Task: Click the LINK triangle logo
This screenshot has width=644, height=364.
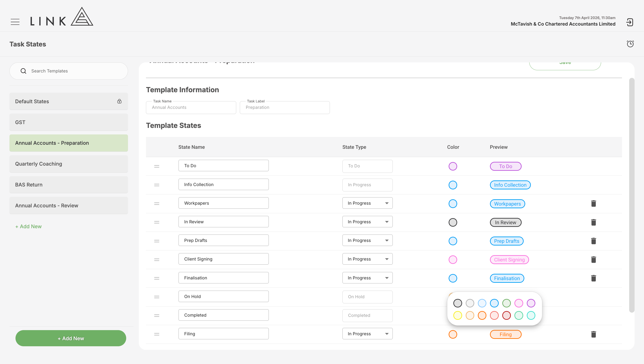Action: [x=82, y=17]
